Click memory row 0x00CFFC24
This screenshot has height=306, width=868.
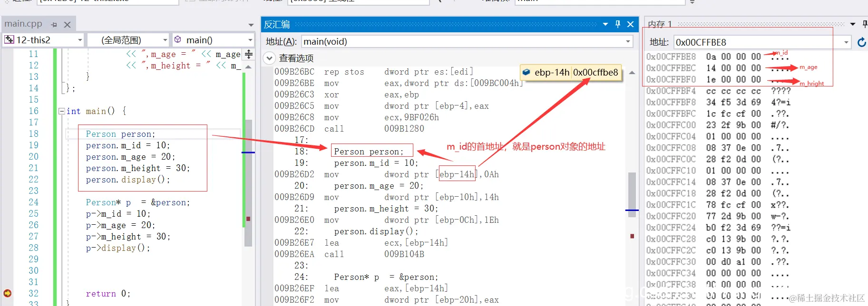718,228
